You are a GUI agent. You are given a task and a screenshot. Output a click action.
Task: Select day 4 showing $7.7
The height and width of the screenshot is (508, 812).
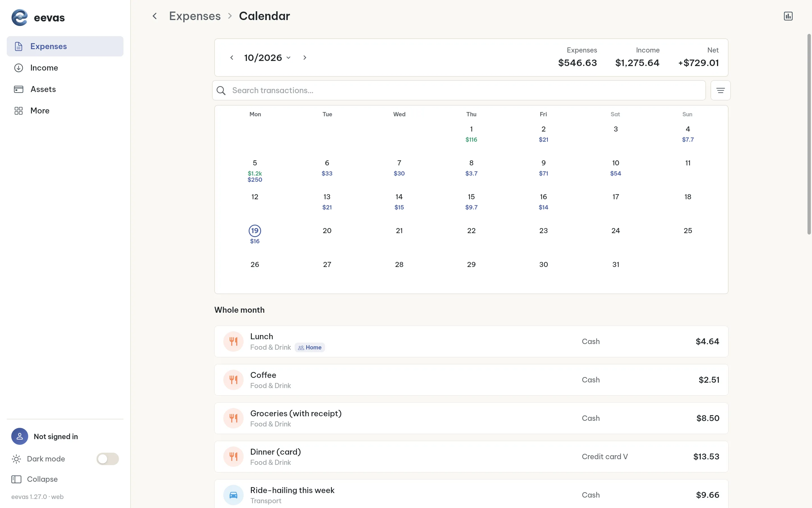pyautogui.click(x=687, y=134)
